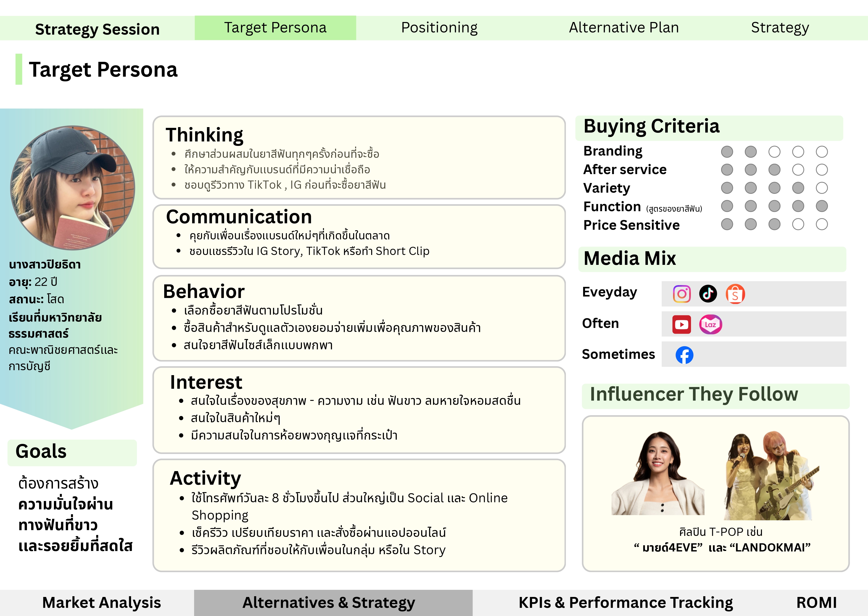
Task: Click the Lazada heart icon
Action: coord(710,325)
